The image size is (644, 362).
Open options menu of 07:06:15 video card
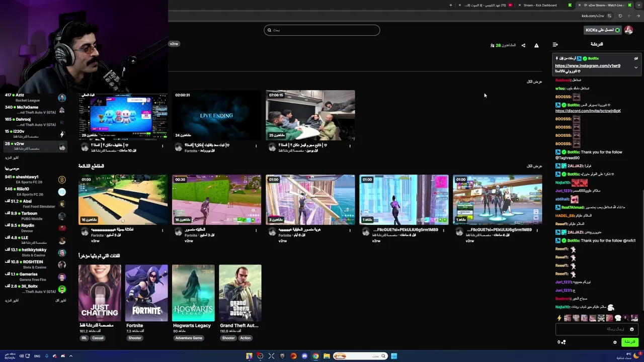click(x=350, y=146)
